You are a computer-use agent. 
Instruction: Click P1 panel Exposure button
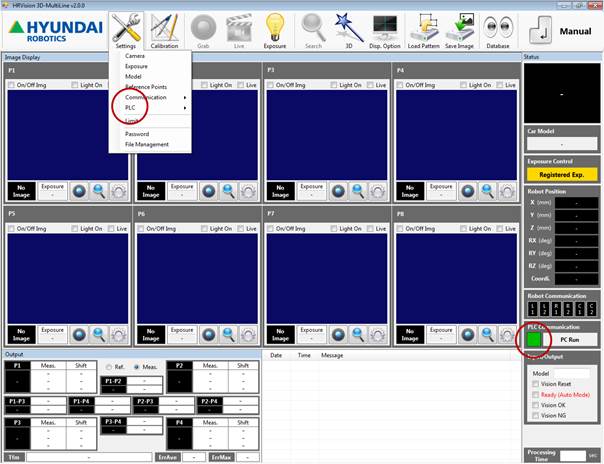[52, 191]
